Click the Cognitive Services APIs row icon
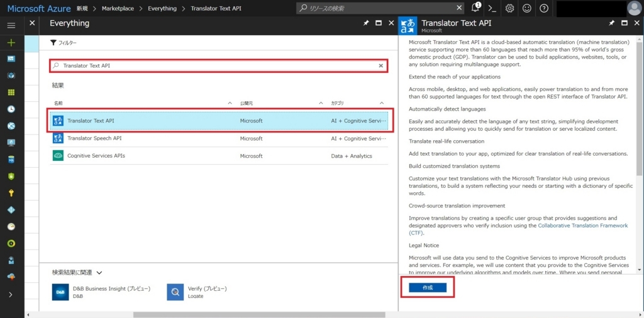This screenshot has height=318, width=644. 58,156
